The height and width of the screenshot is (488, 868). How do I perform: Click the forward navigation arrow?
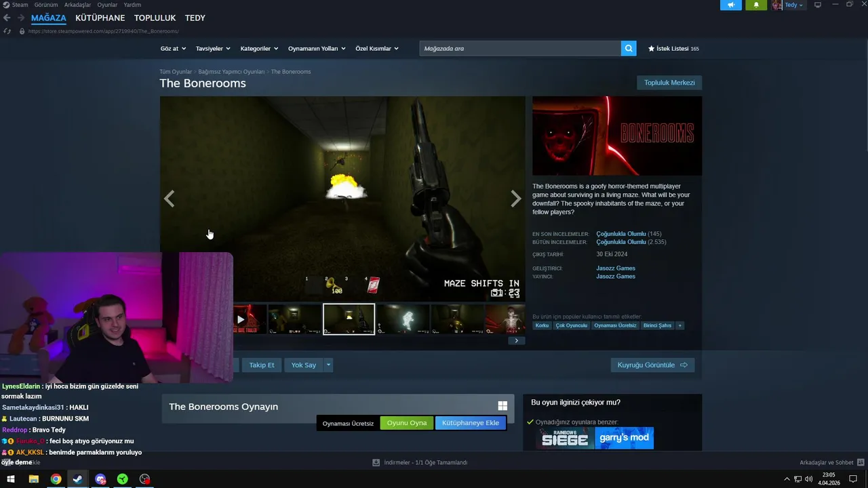21,18
